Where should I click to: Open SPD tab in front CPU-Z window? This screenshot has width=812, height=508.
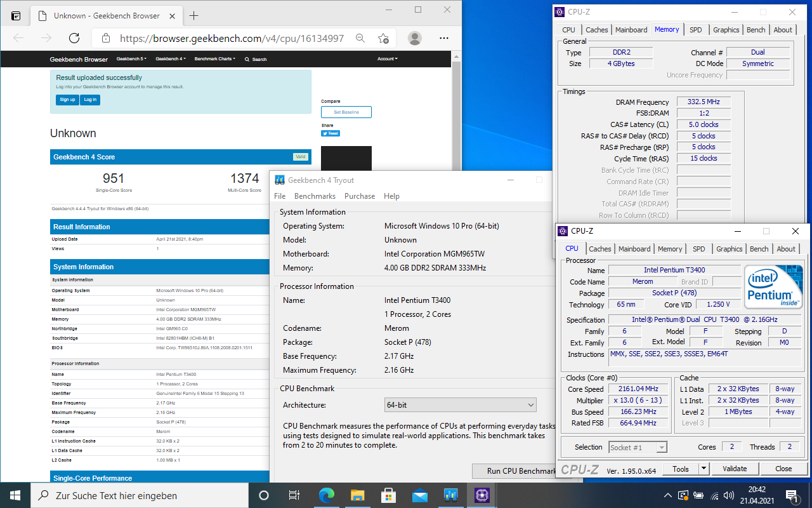coord(699,249)
